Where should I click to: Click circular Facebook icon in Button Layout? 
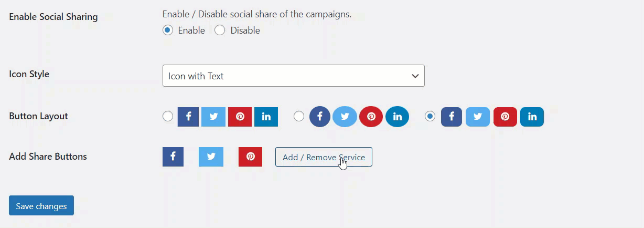click(x=319, y=117)
